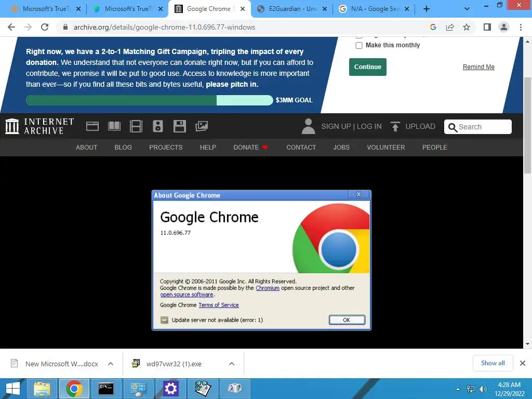This screenshot has width=532, height=399.
Task: Open the gear Settings app in taskbar
Action: pyautogui.click(x=170, y=389)
